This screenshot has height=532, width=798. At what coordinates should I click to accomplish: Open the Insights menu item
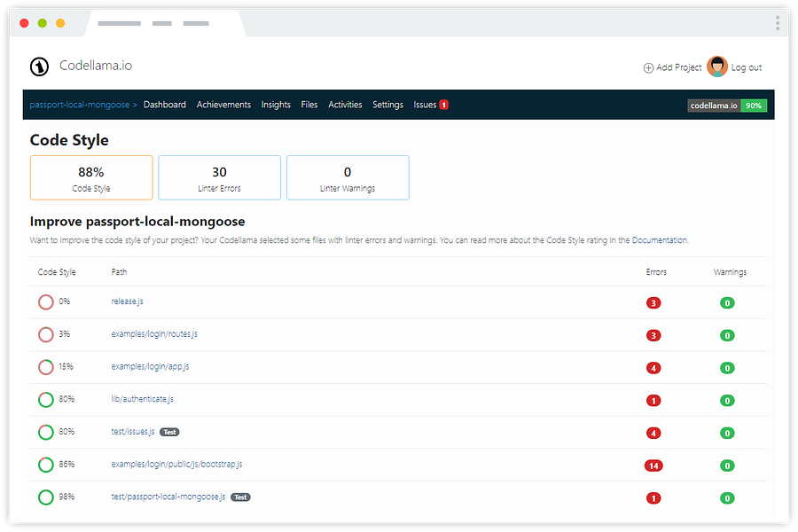[x=276, y=105]
